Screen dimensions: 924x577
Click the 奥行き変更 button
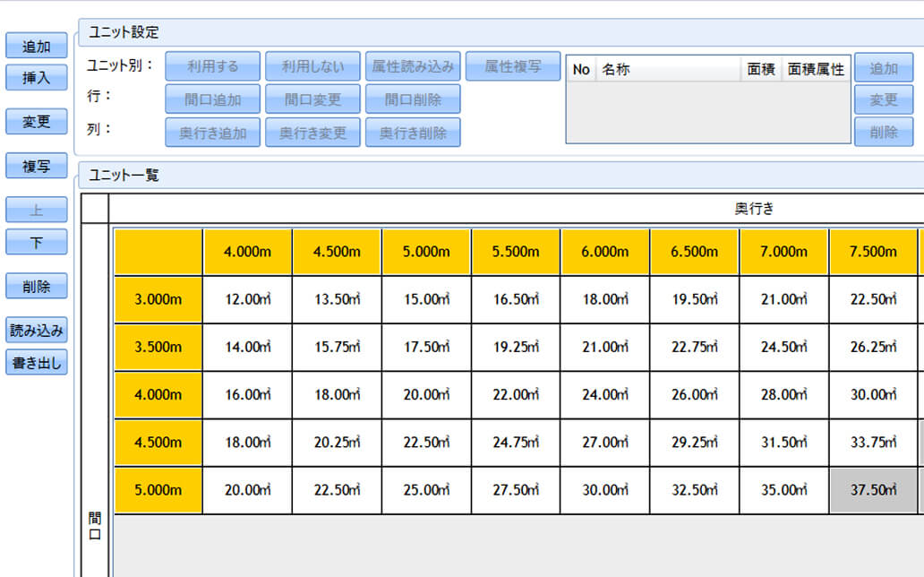[x=312, y=133]
